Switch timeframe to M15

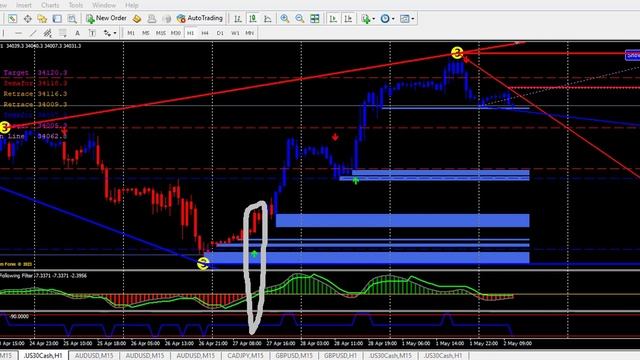click(x=161, y=33)
